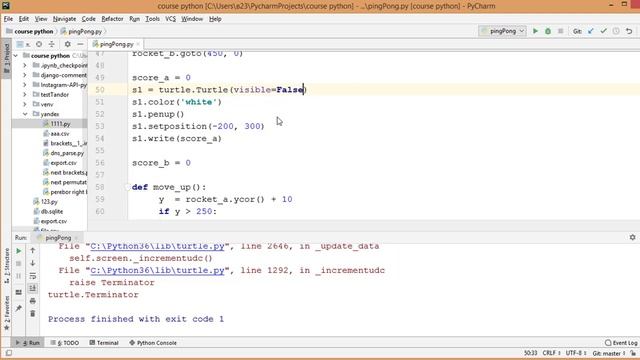This screenshot has height=360, width=640.
Task: Restore layout icon in the Run panel
Action: (x=19, y=292)
